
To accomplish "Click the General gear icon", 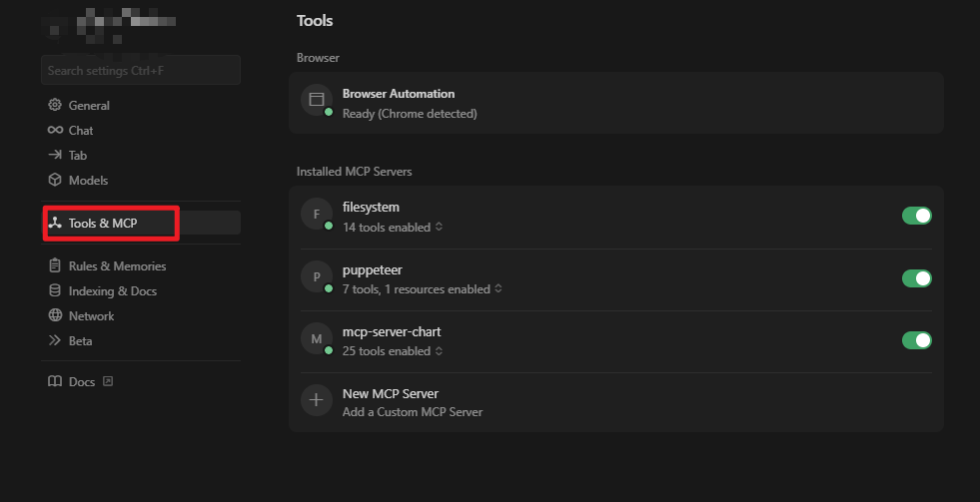I will [x=55, y=106].
